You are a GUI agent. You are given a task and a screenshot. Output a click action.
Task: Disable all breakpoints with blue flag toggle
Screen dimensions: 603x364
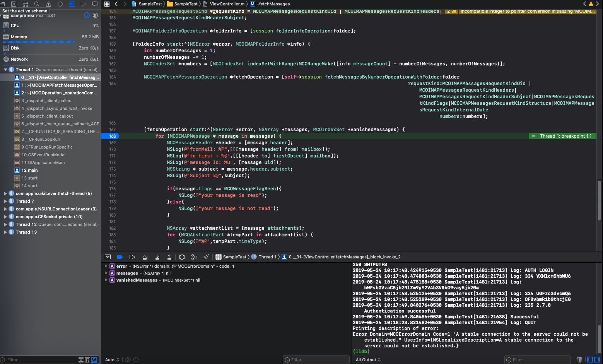tap(120, 257)
